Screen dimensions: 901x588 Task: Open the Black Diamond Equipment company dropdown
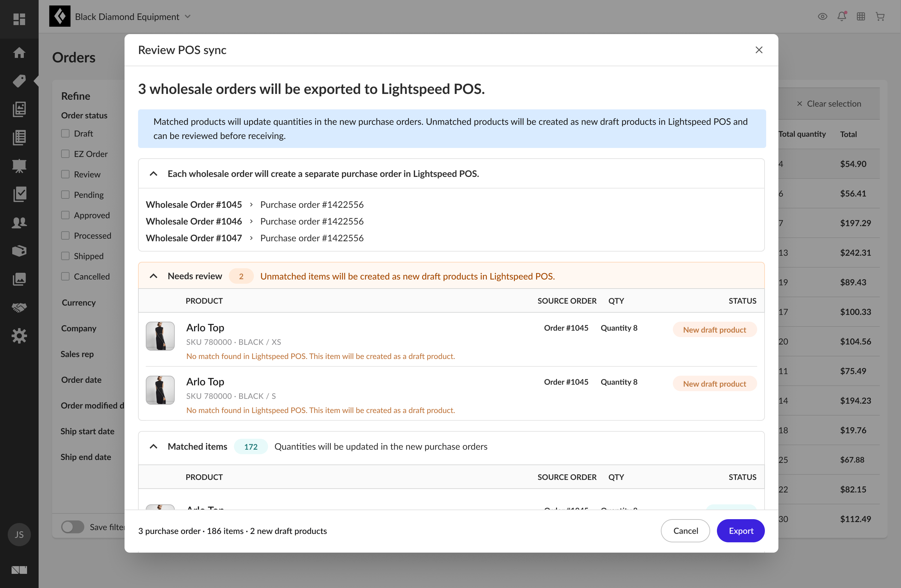tap(133, 17)
